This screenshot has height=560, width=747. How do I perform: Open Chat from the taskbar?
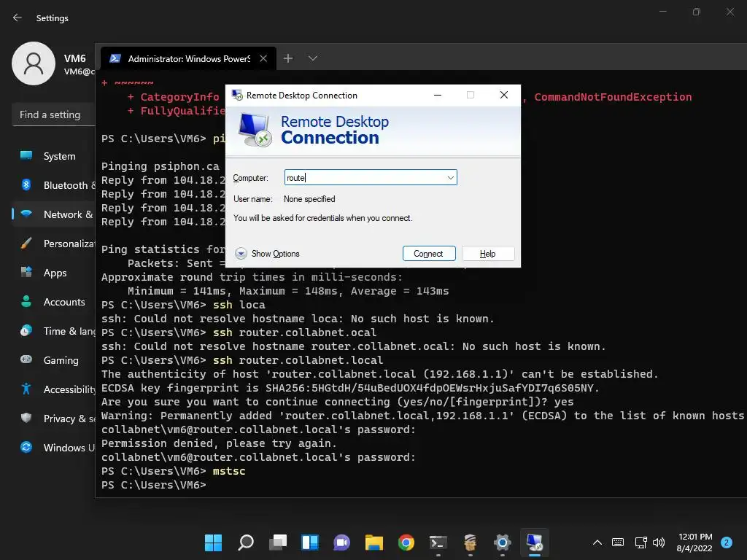coord(341,542)
